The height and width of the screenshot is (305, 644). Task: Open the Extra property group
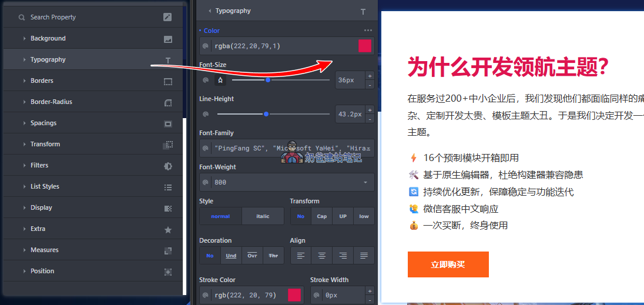[93, 229]
